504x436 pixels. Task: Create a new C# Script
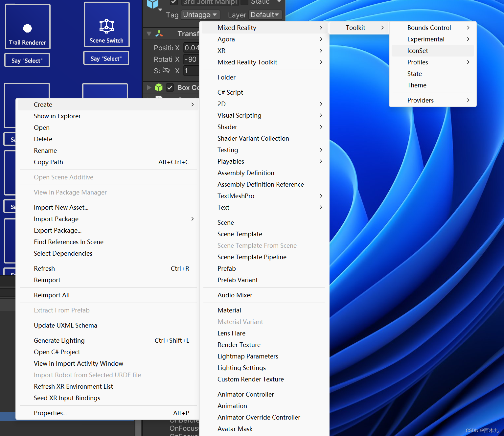click(x=264, y=92)
